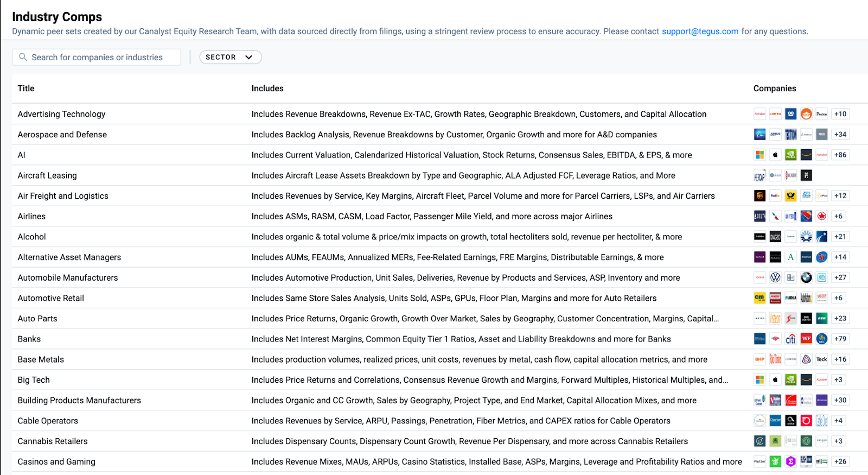Click the Charter logo in Cable Operators row

775,421
